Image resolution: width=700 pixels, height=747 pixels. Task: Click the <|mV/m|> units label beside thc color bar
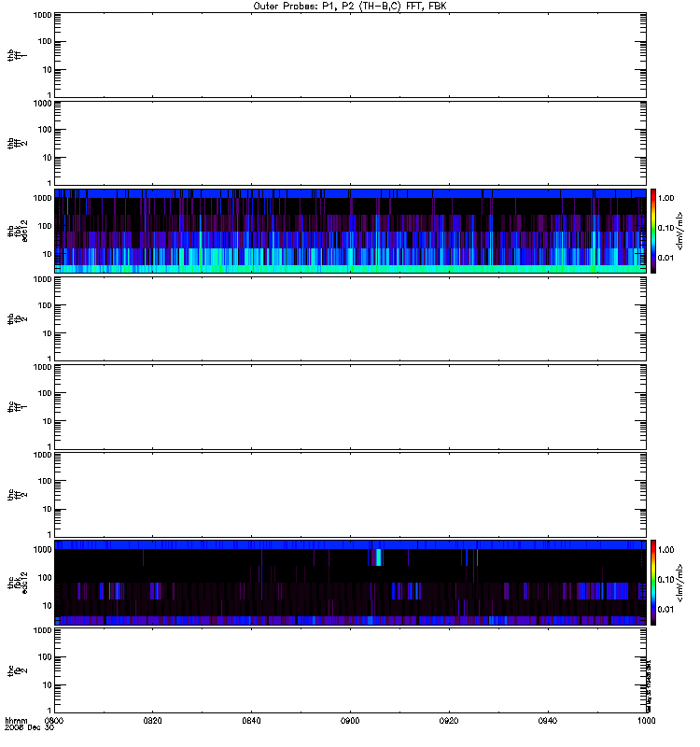tap(679, 583)
